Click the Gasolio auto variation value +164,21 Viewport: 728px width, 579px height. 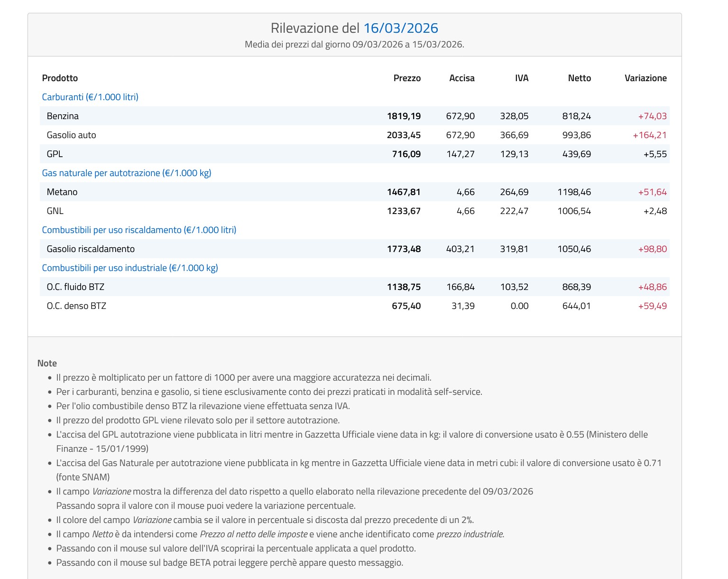(x=649, y=135)
